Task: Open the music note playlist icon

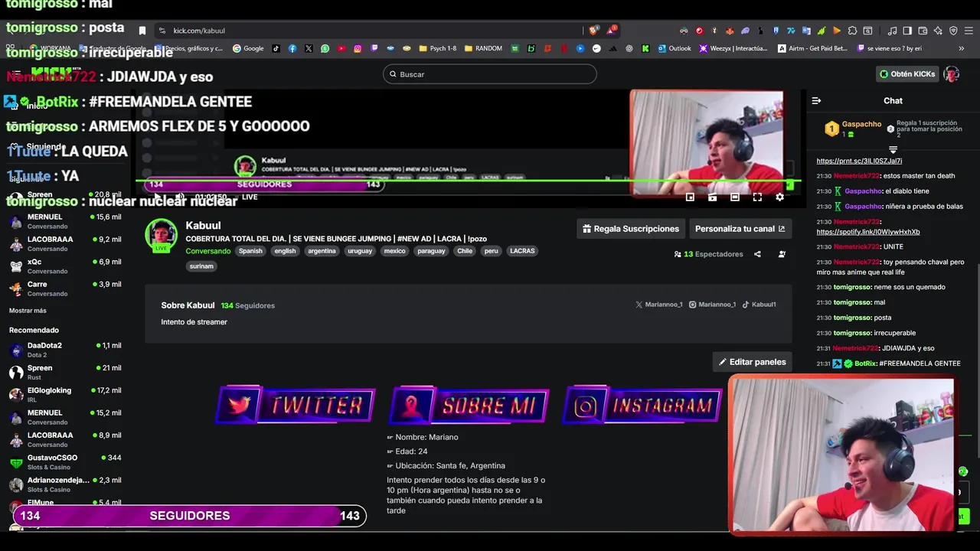Action: tap(892, 31)
